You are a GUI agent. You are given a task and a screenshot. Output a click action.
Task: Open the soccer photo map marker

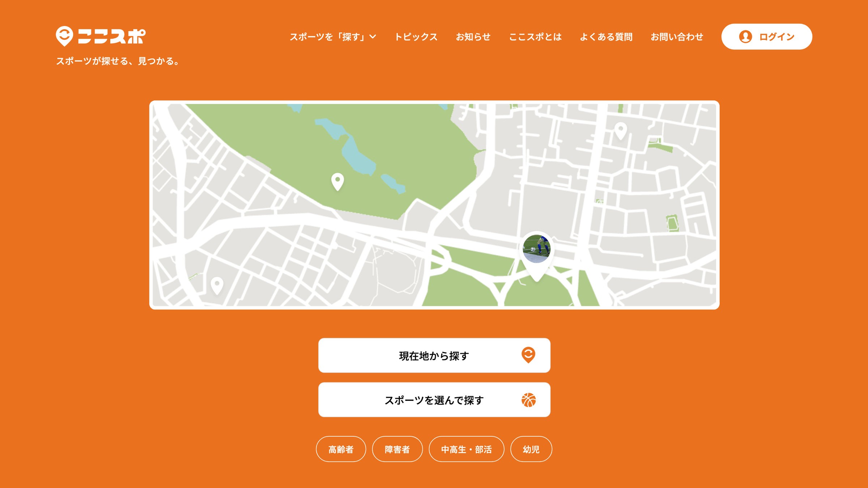click(x=537, y=256)
